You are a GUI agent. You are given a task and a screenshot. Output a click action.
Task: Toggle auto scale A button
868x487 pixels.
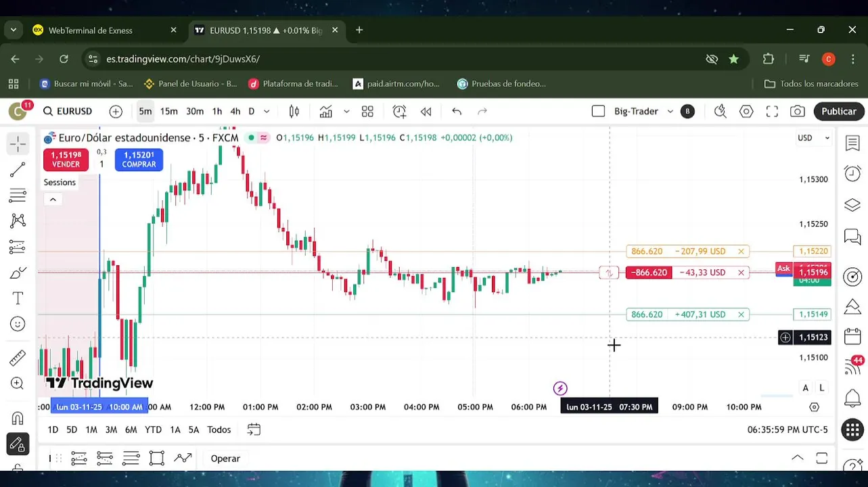point(805,388)
